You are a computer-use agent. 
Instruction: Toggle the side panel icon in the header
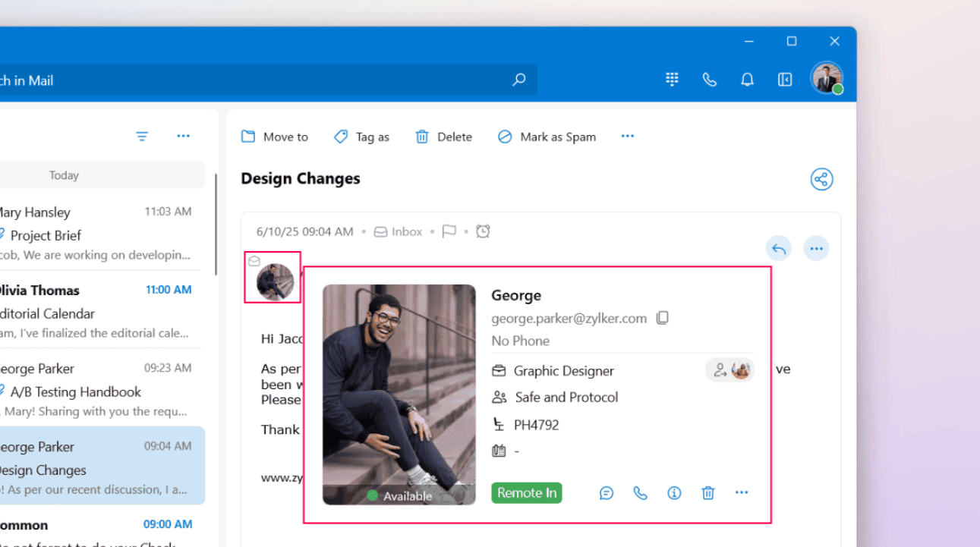[x=785, y=80]
